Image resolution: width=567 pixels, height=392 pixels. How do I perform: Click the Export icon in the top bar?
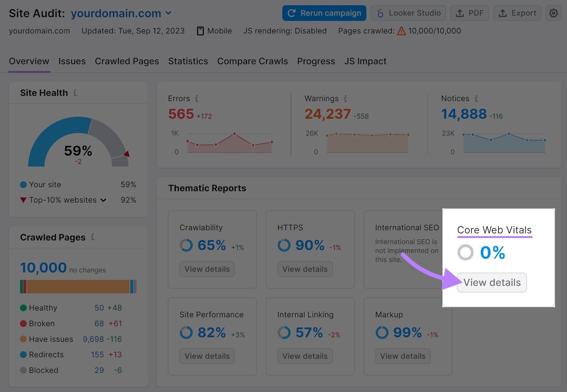point(503,13)
